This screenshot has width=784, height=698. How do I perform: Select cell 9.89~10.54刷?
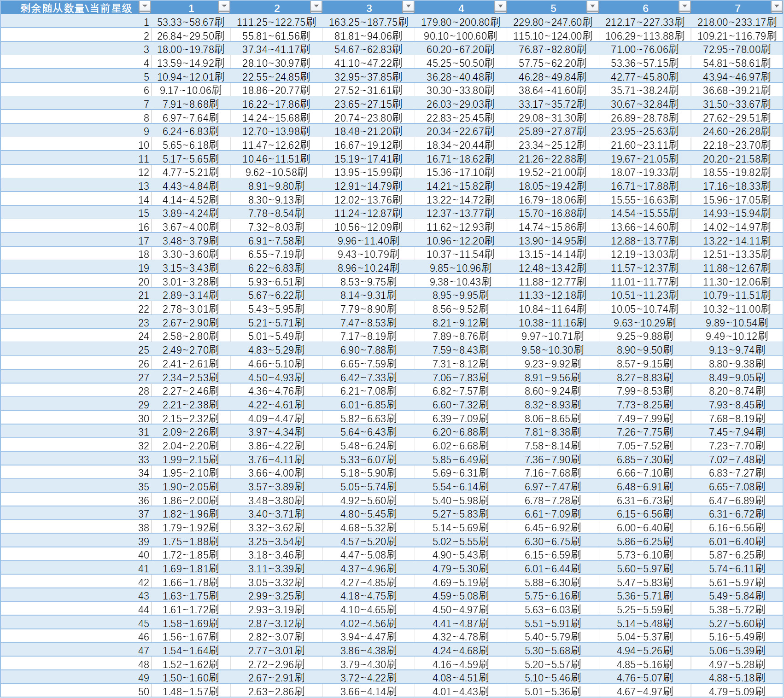click(x=737, y=323)
